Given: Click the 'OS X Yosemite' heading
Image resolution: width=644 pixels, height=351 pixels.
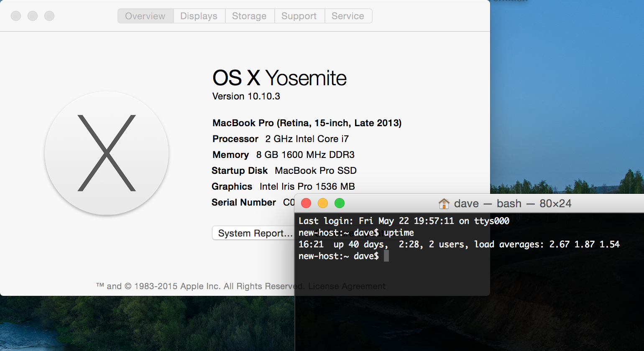Looking at the screenshot, I should tap(280, 78).
